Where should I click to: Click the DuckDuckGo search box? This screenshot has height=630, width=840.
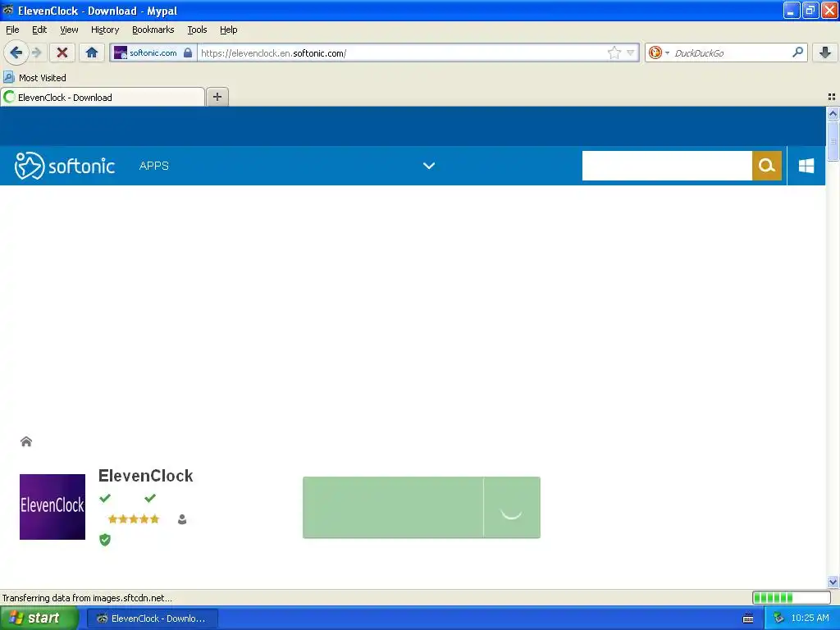(x=729, y=52)
